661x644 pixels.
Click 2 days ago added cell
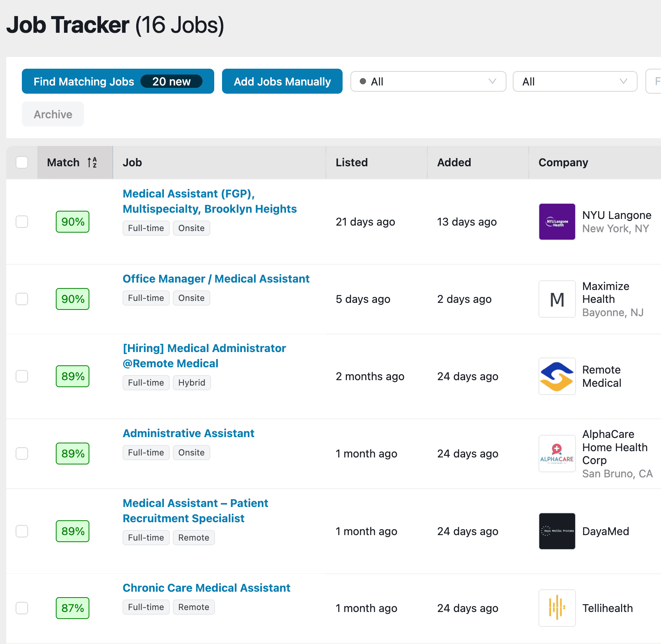(x=464, y=299)
